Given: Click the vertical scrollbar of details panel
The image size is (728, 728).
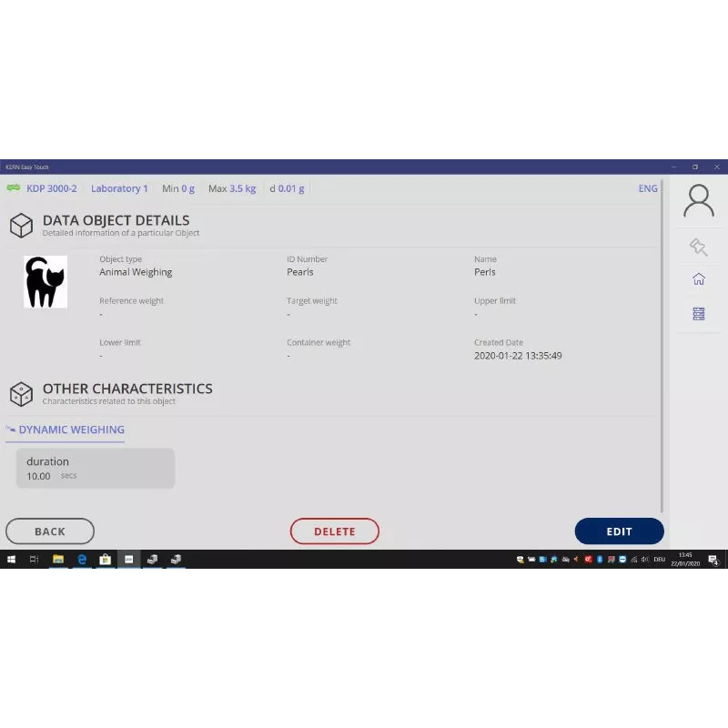Looking at the screenshot, I should pos(662,346).
